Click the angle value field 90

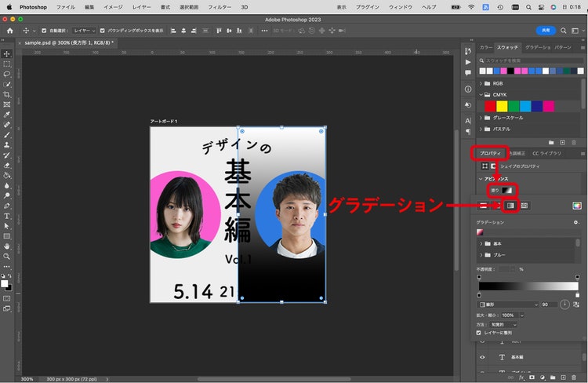549,305
